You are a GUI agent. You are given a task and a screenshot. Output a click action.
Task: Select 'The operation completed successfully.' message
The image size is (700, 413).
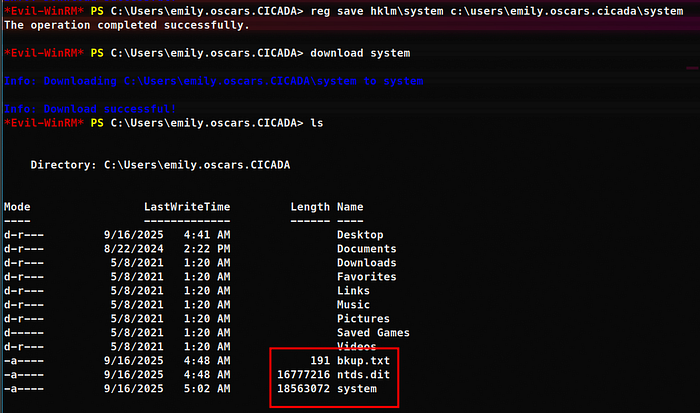127,25
